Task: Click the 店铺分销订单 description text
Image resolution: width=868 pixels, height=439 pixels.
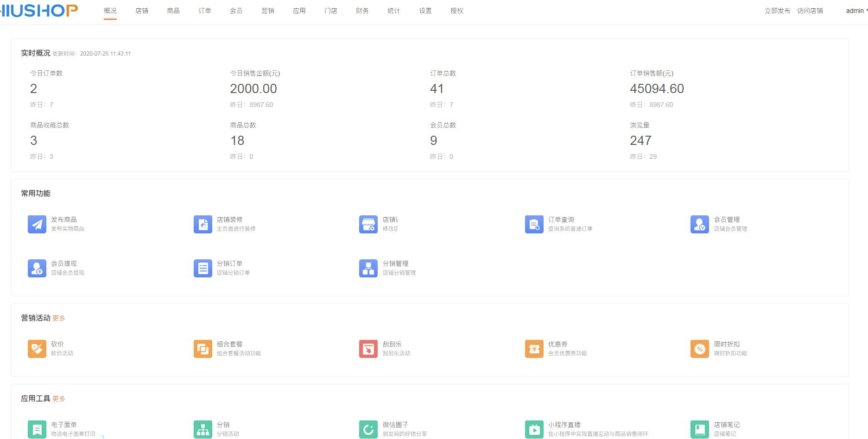Action: tap(234, 273)
